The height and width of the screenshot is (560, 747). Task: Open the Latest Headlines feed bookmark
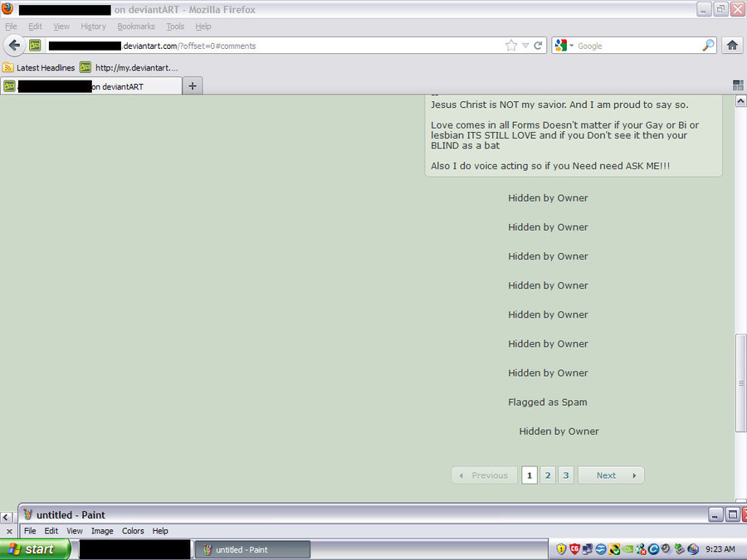(38, 68)
